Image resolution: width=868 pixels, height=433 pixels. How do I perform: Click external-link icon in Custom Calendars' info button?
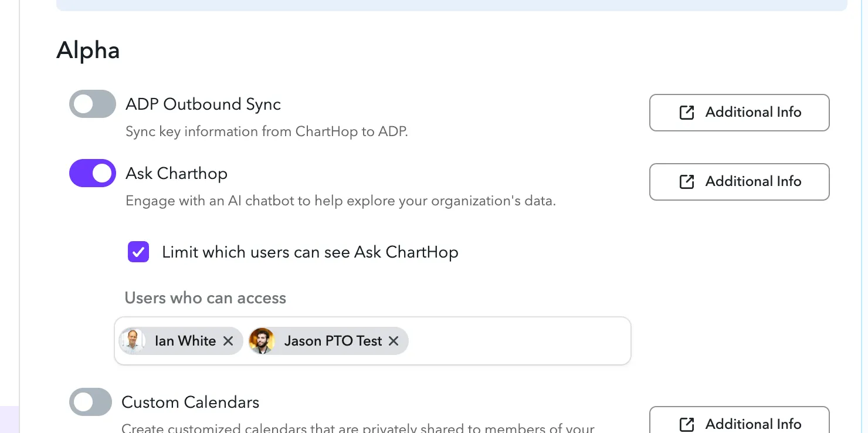[x=687, y=424]
